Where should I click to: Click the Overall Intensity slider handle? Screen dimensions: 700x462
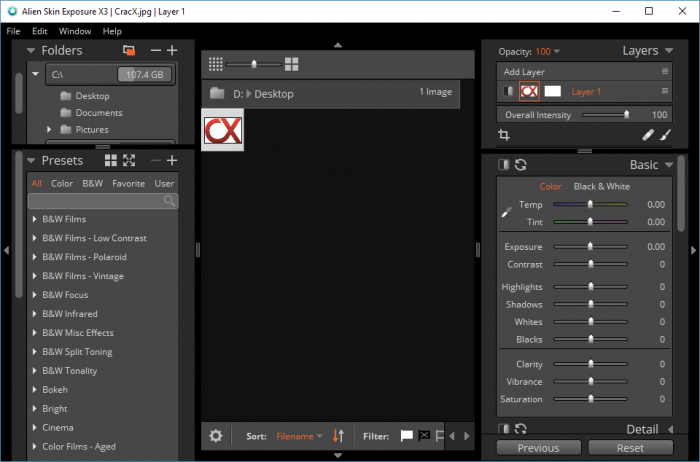(x=626, y=115)
